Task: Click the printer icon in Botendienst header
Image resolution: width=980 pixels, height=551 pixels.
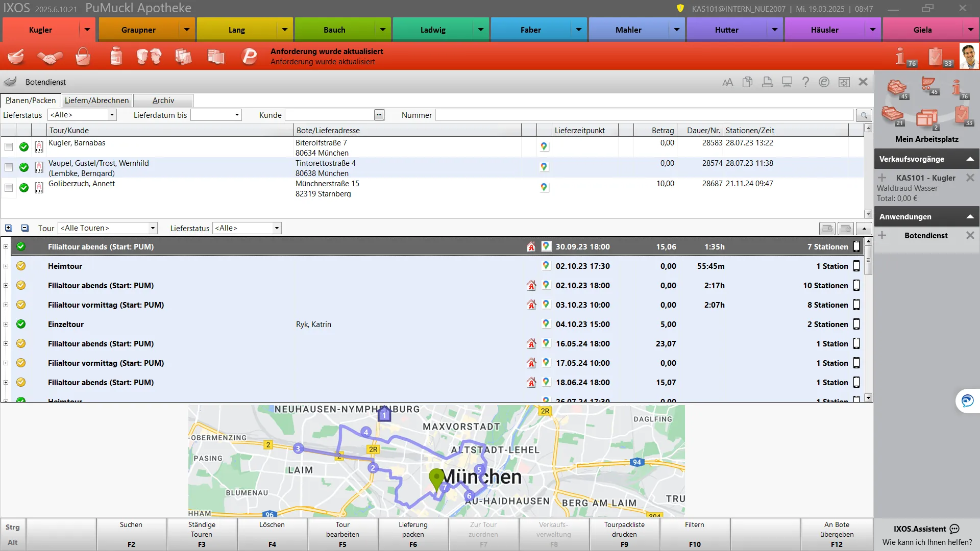Action: coord(767,82)
